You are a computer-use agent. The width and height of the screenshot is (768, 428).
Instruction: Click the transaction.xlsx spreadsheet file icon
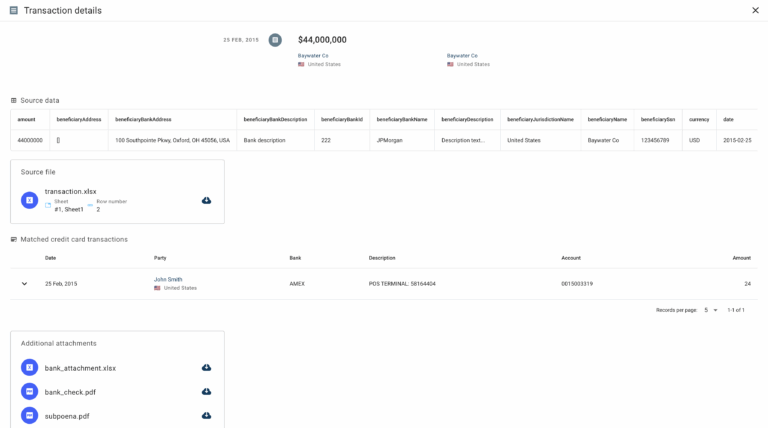click(x=30, y=200)
